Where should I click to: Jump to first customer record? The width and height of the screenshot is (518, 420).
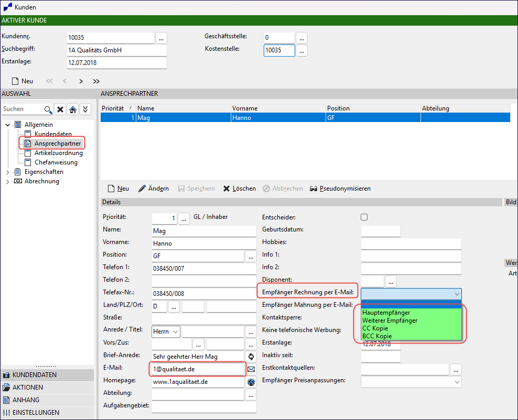49,81
